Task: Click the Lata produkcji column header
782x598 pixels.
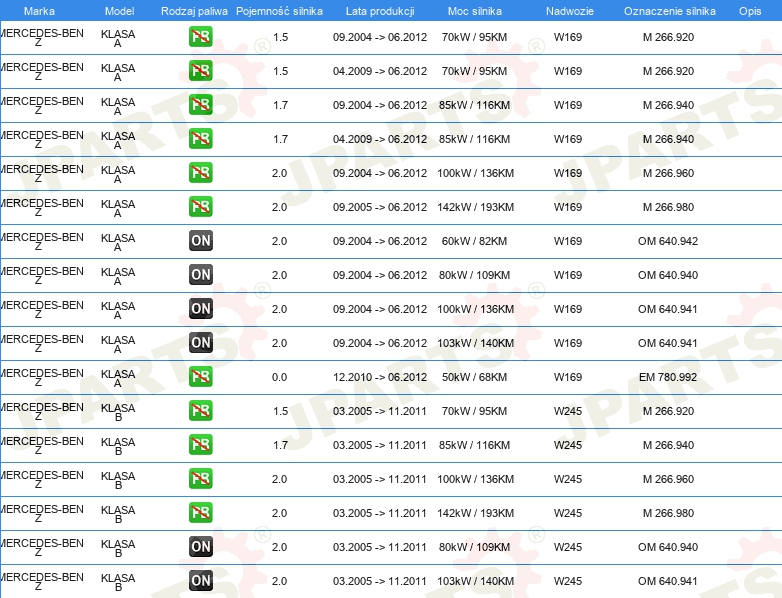Action: click(380, 11)
